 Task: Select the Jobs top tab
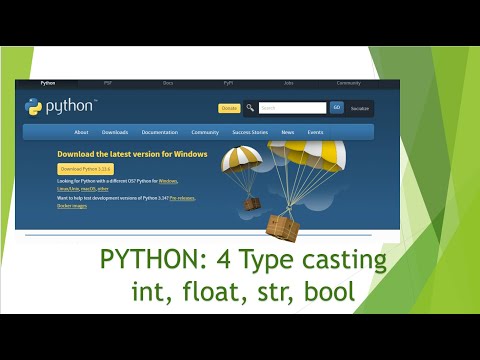coord(289,83)
